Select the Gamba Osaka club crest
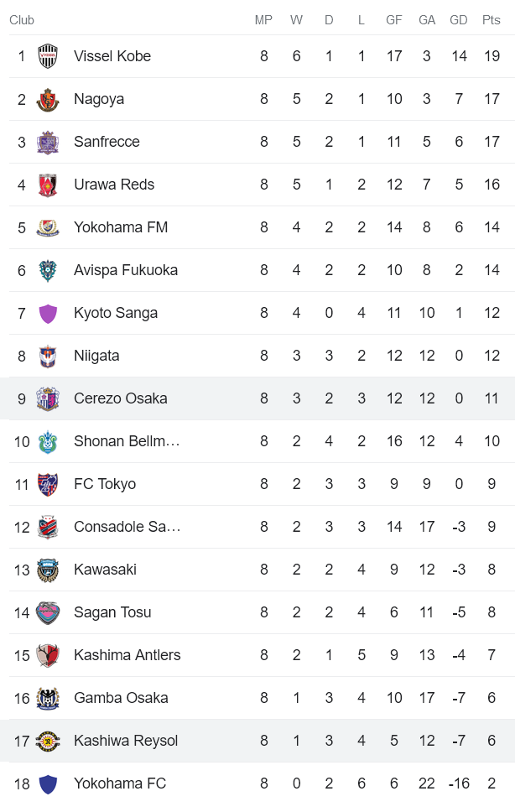 pyautogui.click(x=49, y=698)
